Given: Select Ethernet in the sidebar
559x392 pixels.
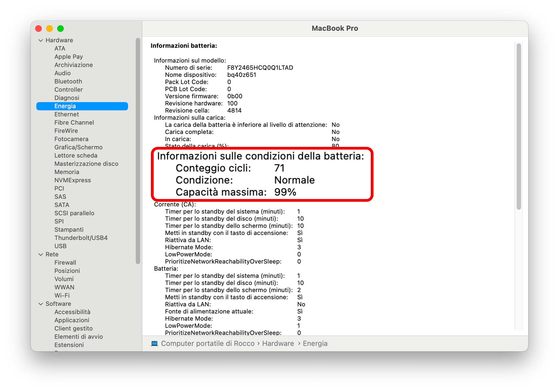Looking at the screenshot, I should [x=67, y=114].
